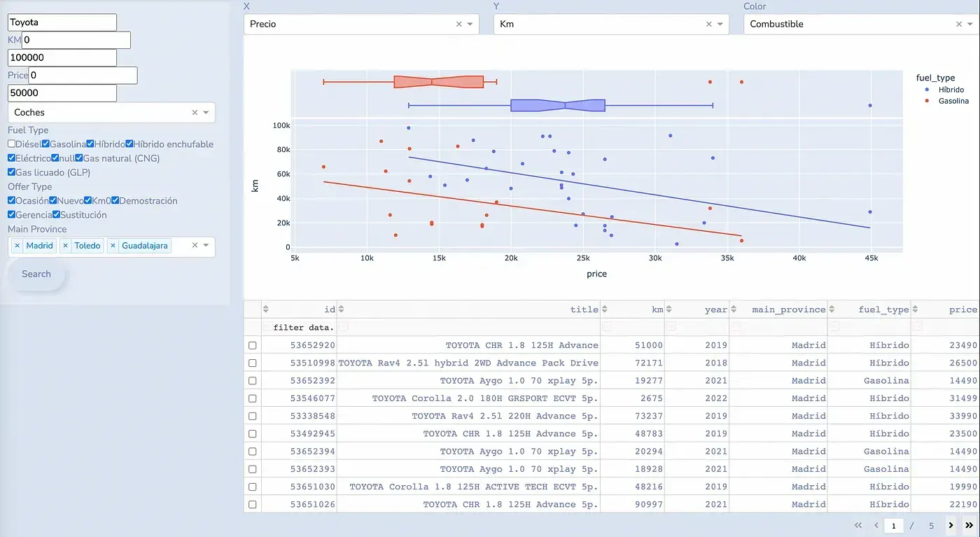Click the id column filter data field

tap(300, 327)
